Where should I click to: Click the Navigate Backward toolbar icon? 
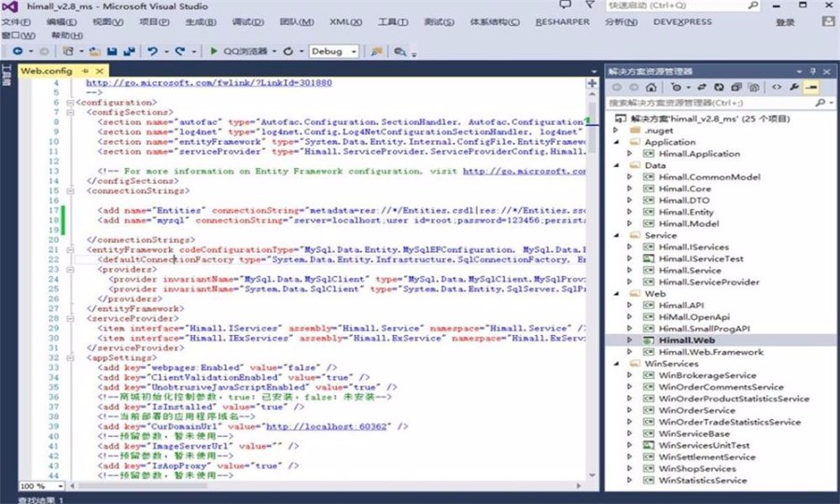click(18, 51)
